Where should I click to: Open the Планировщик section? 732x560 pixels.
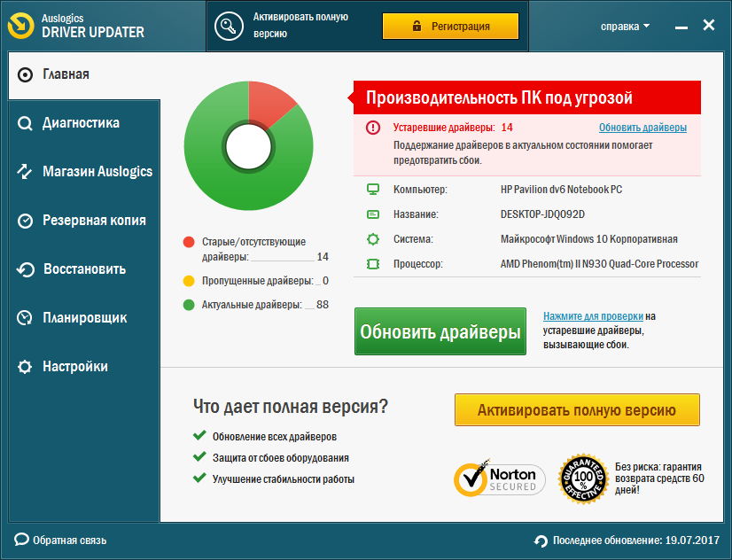pos(84,318)
